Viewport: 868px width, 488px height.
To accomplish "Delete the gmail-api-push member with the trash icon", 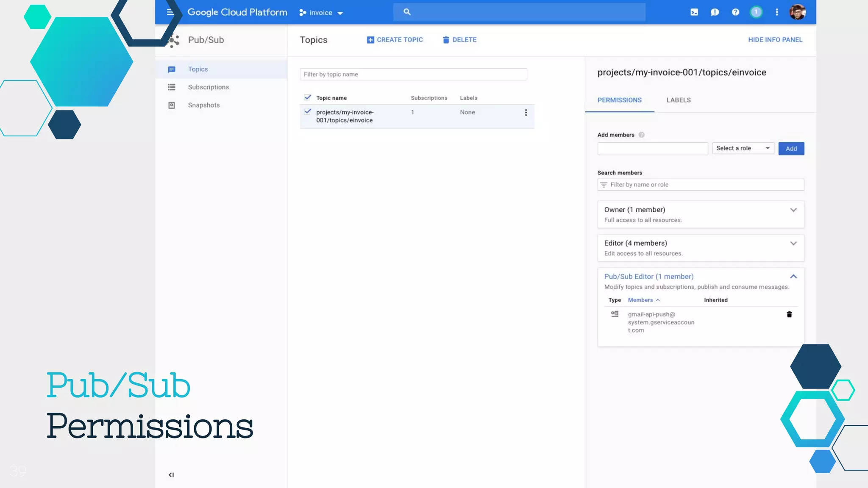I will [x=789, y=314].
